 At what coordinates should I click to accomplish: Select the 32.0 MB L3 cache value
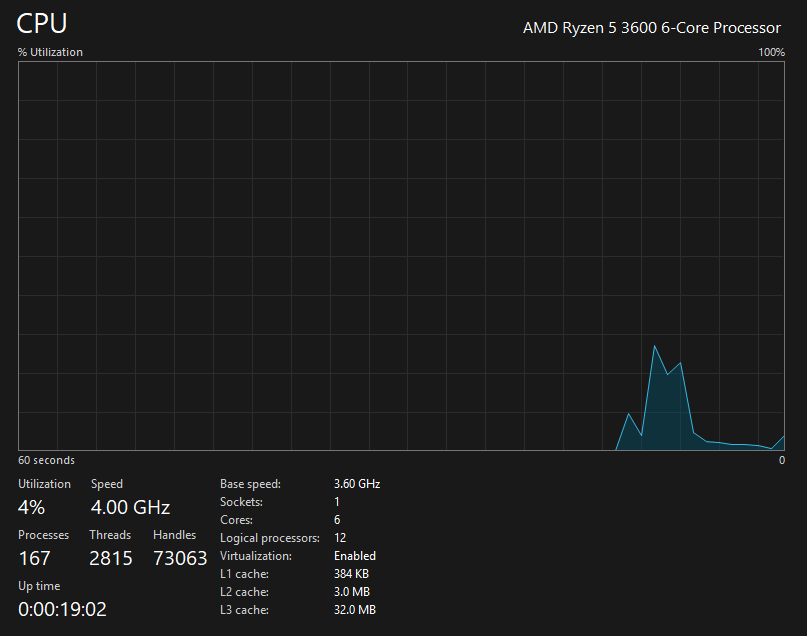tap(355, 610)
